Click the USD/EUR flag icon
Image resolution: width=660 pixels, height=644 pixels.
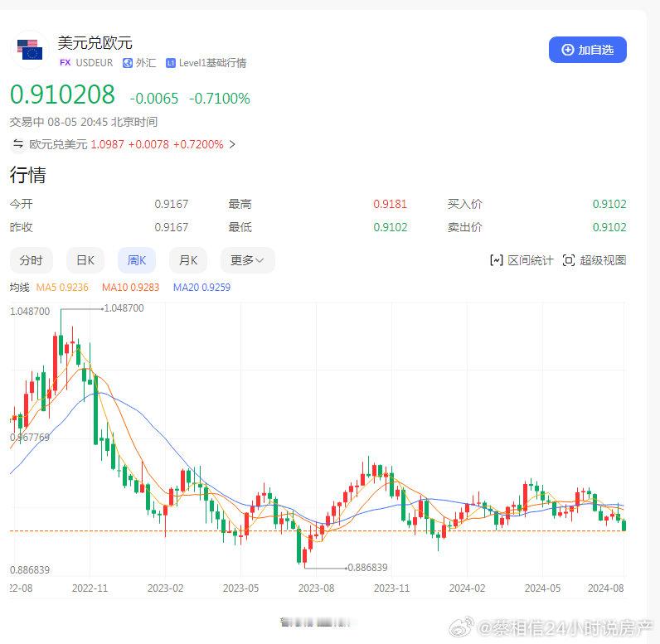[x=30, y=50]
